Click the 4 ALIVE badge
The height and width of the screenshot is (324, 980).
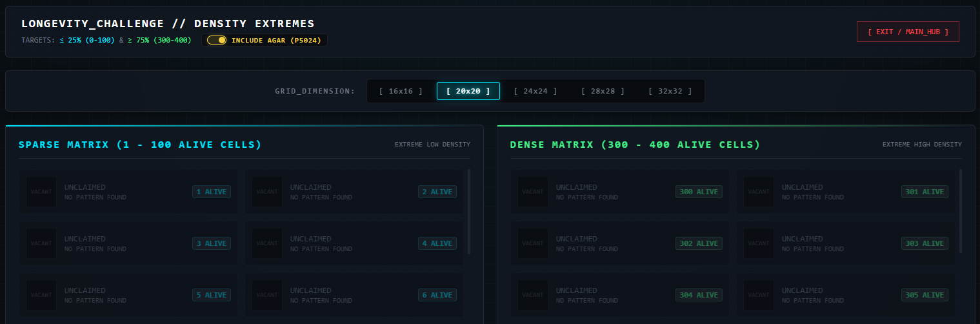coord(437,243)
